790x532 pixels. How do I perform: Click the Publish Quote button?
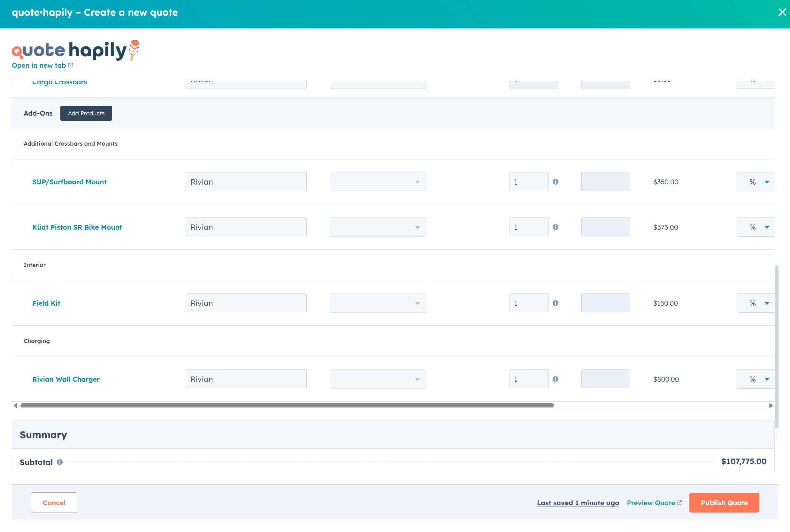coord(724,503)
